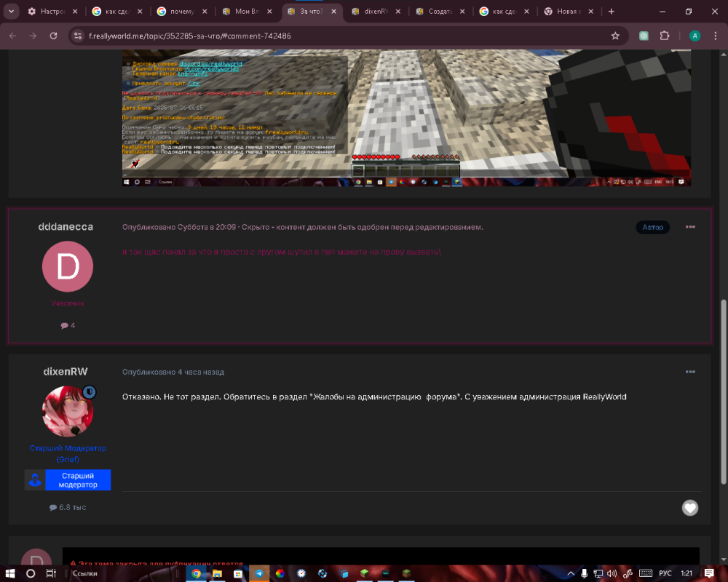Viewport: 728px width, 582px height.
Task: Open dddanecca's profile name link
Action: 66,226
